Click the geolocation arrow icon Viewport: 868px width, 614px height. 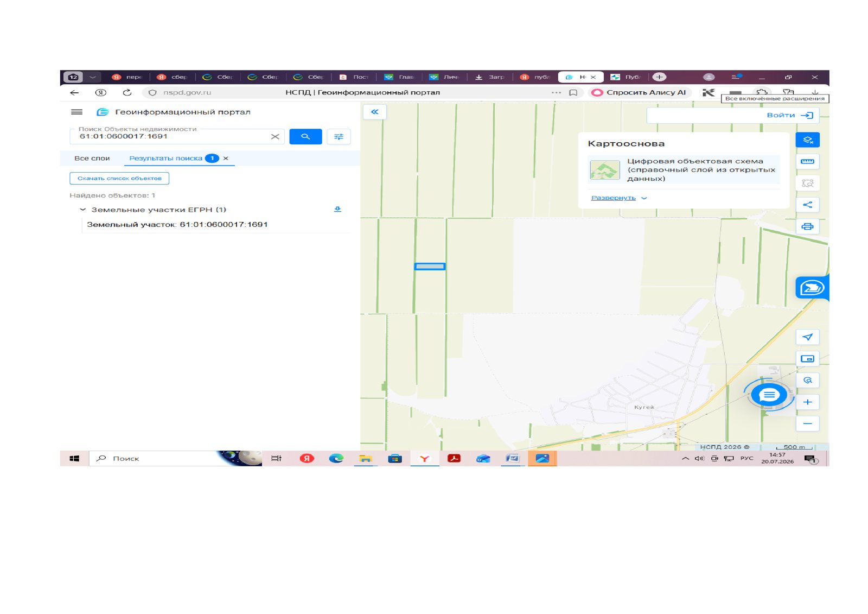[807, 337]
